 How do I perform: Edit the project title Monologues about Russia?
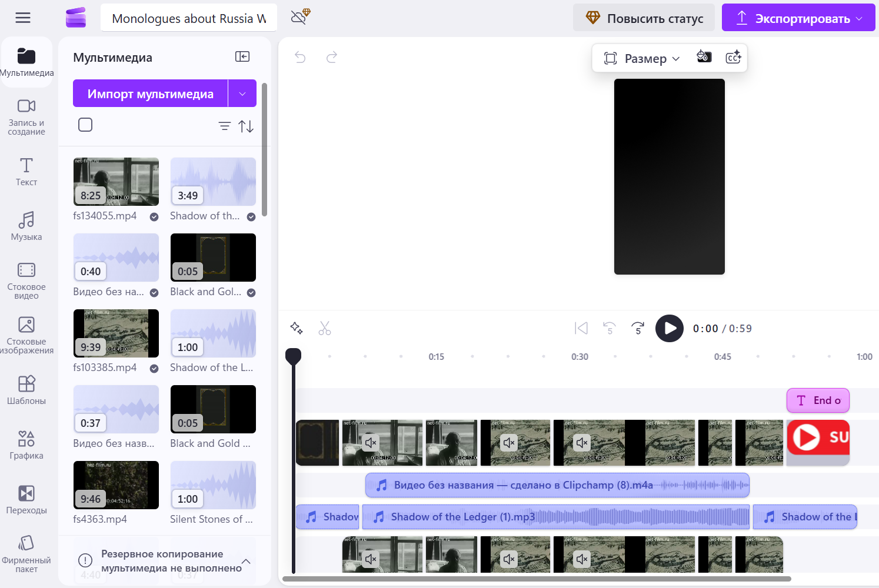point(189,18)
